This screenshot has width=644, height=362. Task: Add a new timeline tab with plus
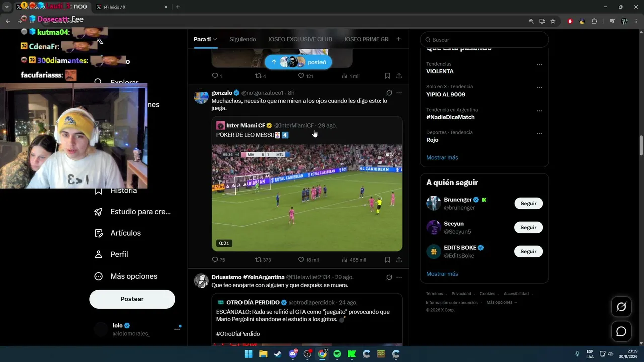(398, 39)
